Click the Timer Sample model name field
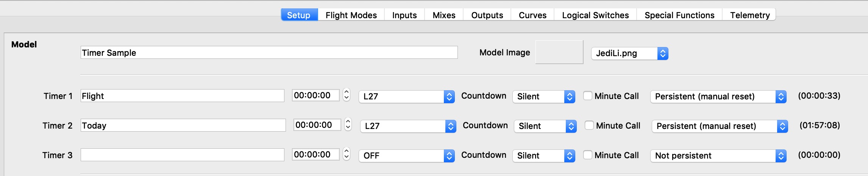Viewport: 868px width, 176px height. [x=269, y=53]
